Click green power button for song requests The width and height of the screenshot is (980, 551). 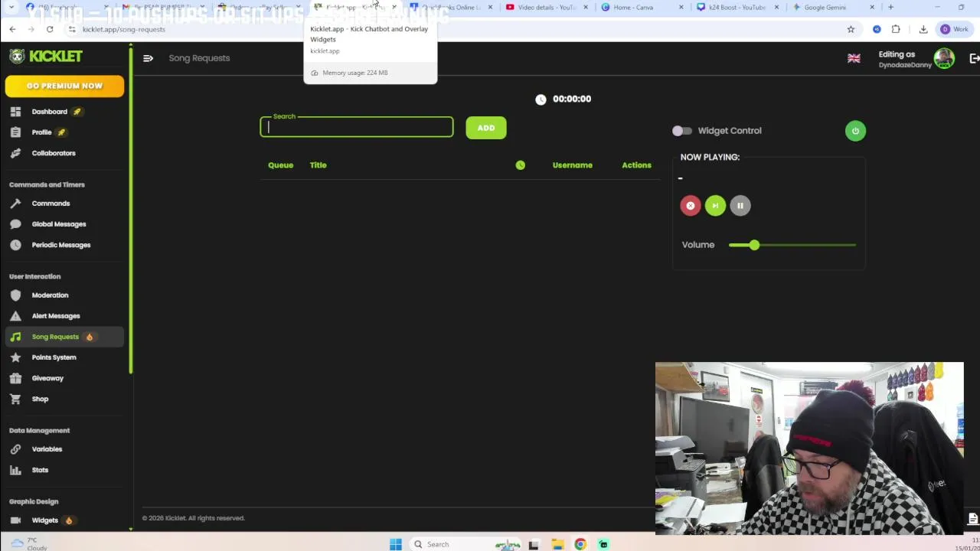[855, 131]
